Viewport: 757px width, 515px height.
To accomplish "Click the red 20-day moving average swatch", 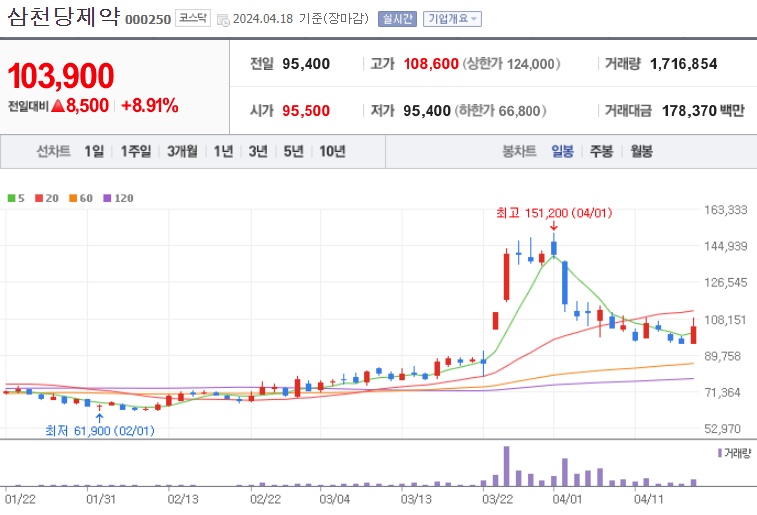I will [39, 198].
